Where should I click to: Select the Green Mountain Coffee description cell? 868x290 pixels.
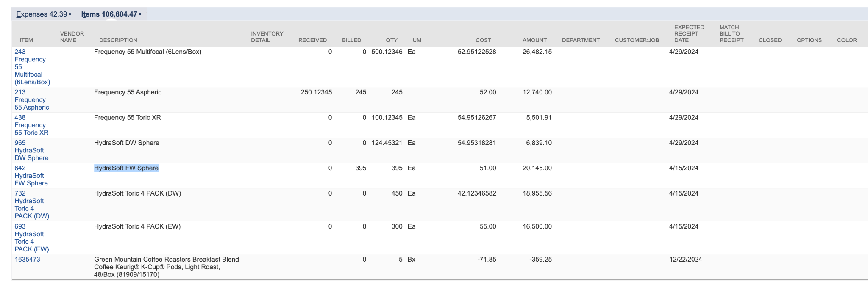pyautogui.click(x=167, y=267)
